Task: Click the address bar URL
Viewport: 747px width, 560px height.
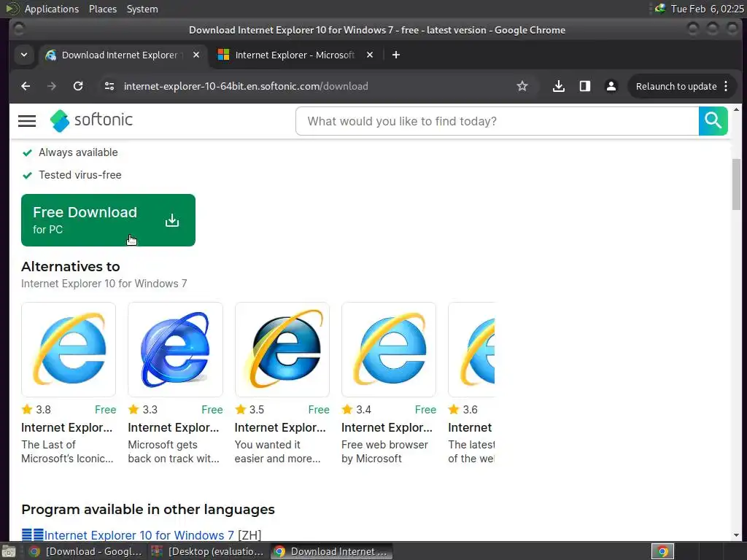Action: click(246, 86)
